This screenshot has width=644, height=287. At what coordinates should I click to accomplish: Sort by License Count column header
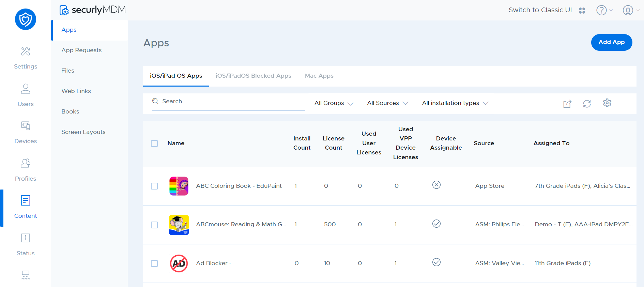[334, 143]
